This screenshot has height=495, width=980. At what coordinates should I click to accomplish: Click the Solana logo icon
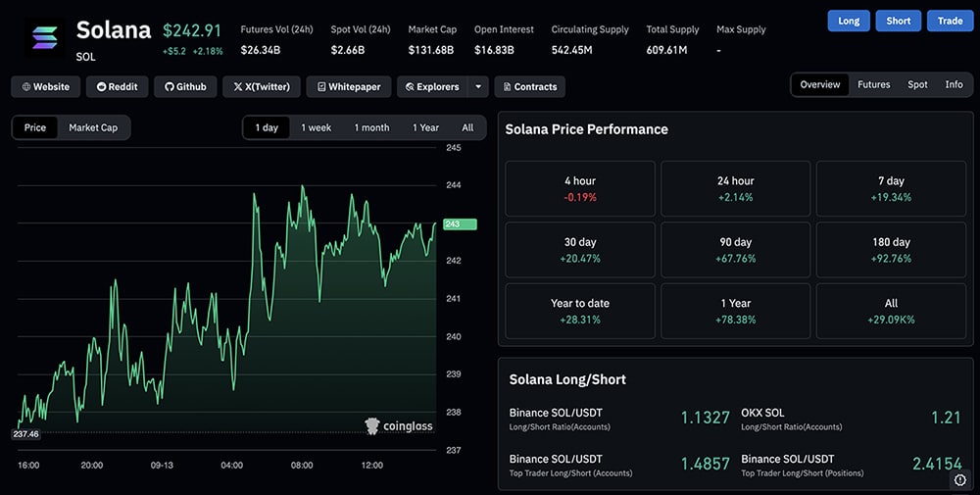(44, 38)
